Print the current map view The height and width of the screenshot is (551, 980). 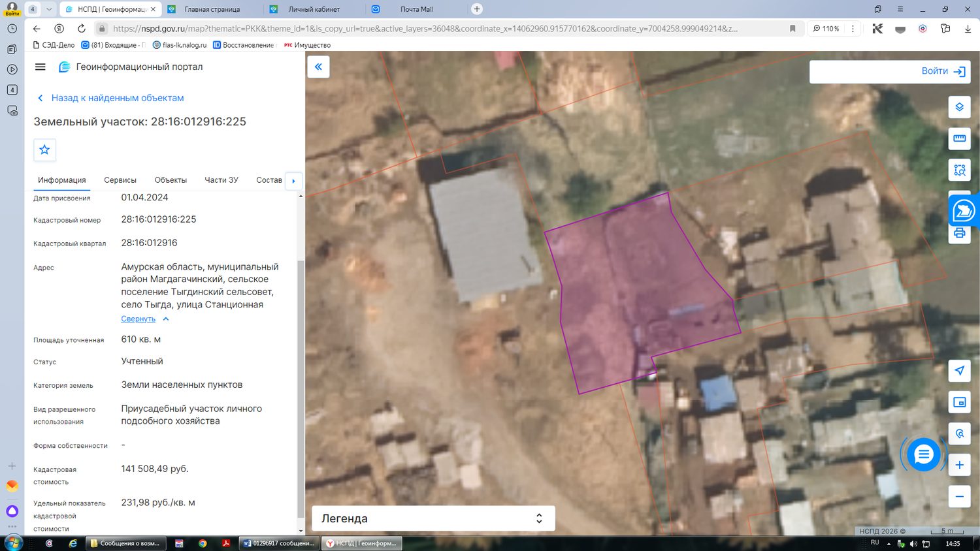click(x=959, y=233)
